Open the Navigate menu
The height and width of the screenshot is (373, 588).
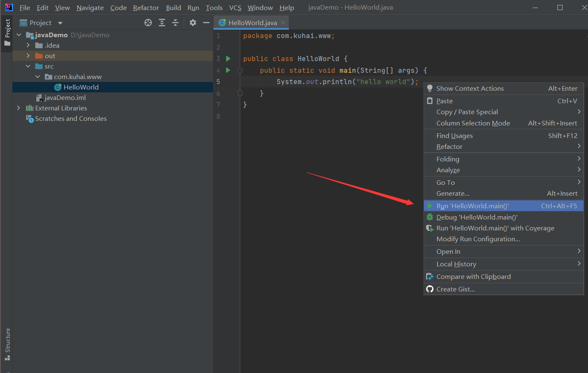(90, 8)
